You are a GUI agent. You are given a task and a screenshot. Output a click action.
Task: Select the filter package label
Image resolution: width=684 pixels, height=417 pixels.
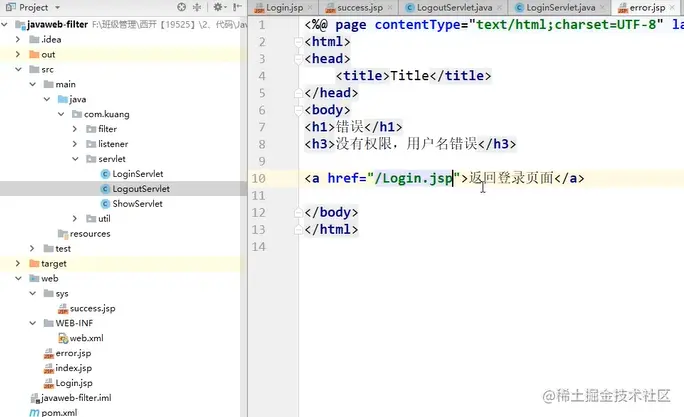click(108, 129)
